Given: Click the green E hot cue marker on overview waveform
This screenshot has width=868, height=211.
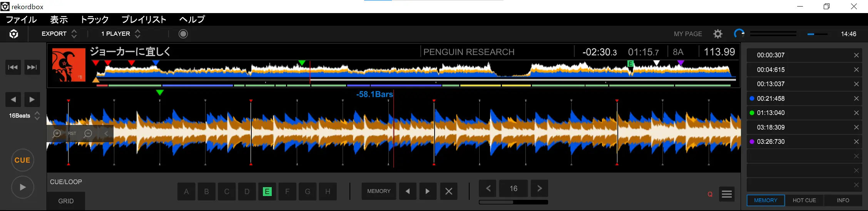Looking at the screenshot, I should (x=631, y=64).
